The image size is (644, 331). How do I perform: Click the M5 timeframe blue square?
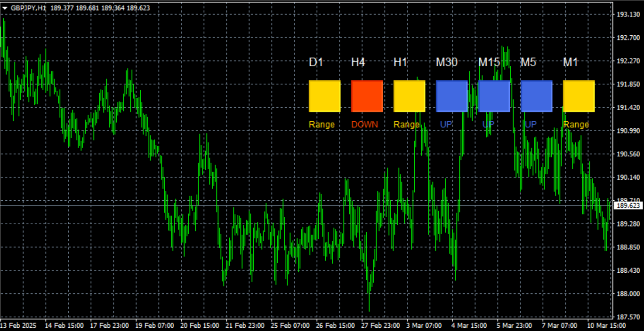click(x=537, y=96)
